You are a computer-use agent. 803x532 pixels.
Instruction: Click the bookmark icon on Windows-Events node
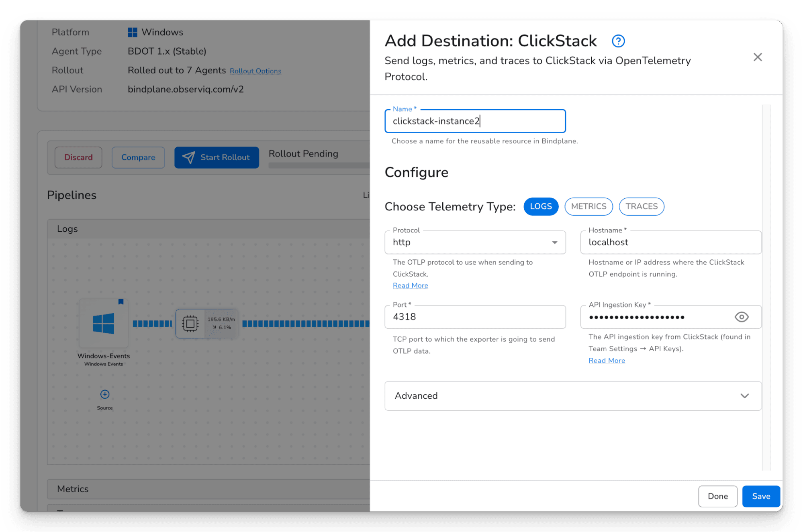click(x=121, y=302)
